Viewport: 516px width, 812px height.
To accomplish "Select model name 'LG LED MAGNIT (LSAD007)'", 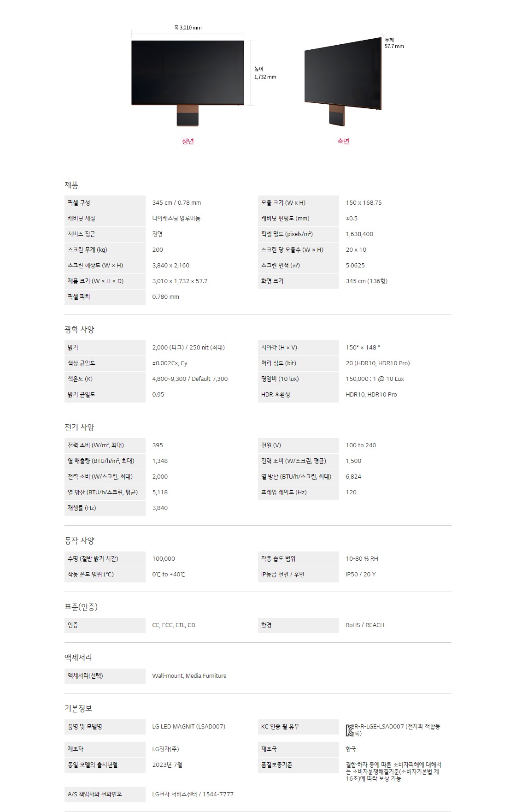I will [x=189, y=727].
